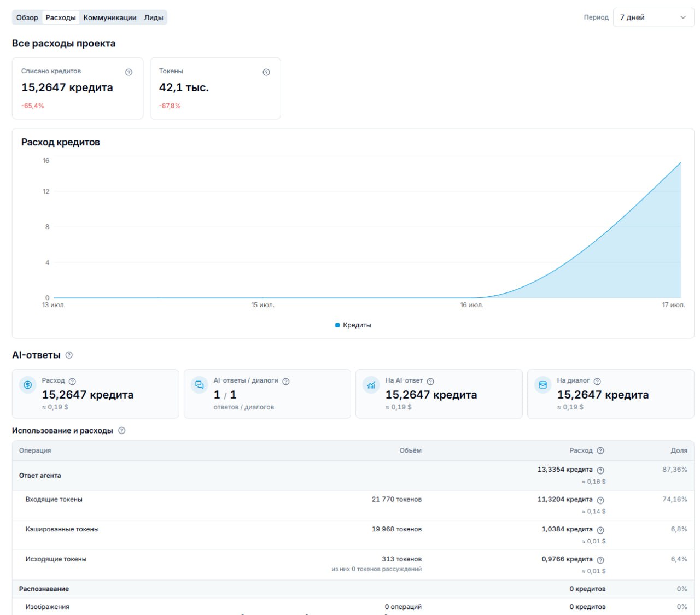This screenshot has height=615, width=700.
Task: Click help icon beside На диалог label
Action: click(x=597, y=381)
